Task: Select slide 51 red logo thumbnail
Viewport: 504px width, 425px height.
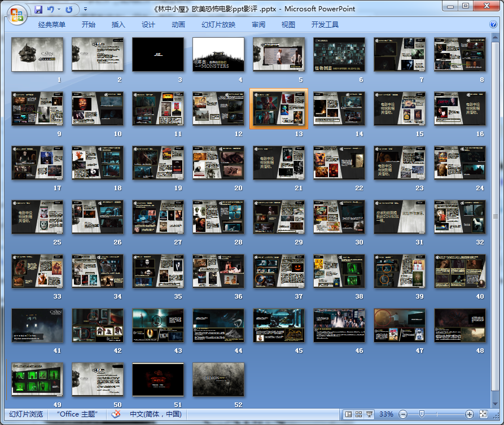Action: tap(158, 380)
